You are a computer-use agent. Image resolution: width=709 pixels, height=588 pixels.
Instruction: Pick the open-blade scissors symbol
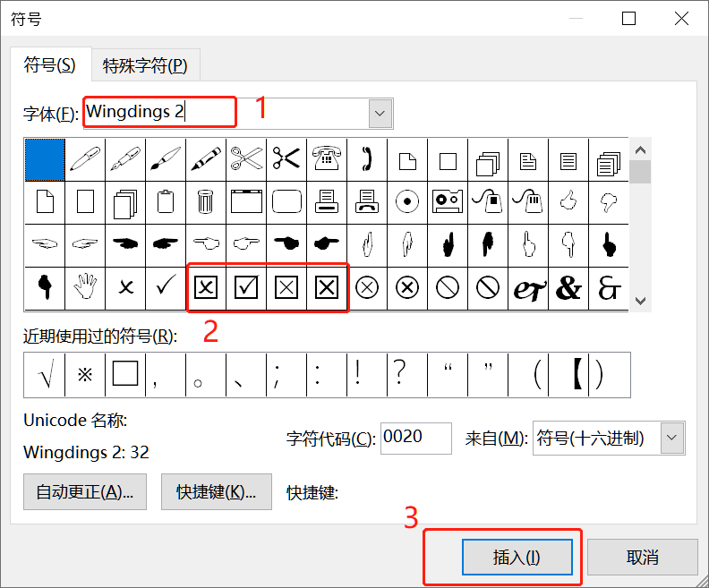click(246, 160)
